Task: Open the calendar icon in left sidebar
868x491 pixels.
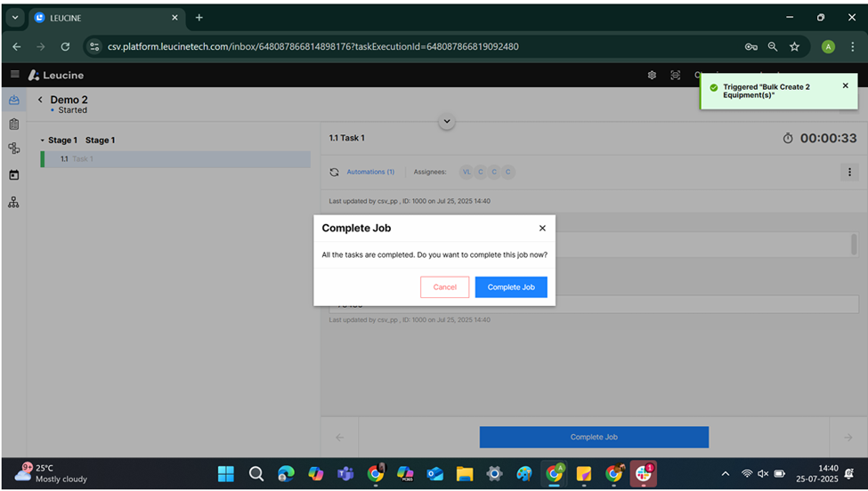Action: coord(13,175)
